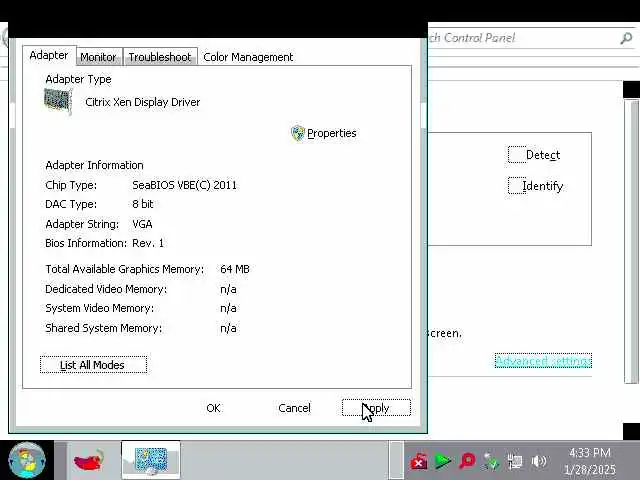640x480 pixels.
Task: Click the List All Modes button
Action: click(x=93, y=364)
